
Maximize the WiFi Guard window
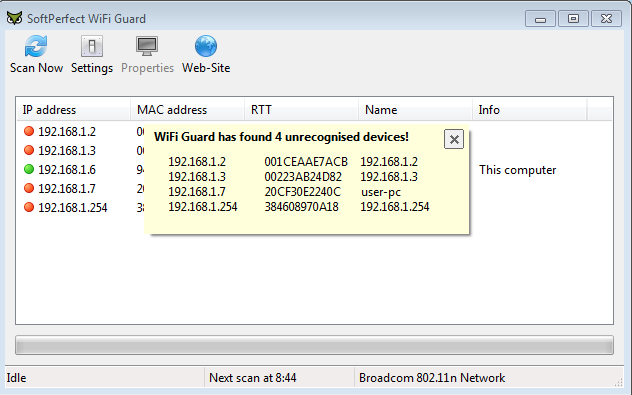pyautogui.click(x=573, y=19)
